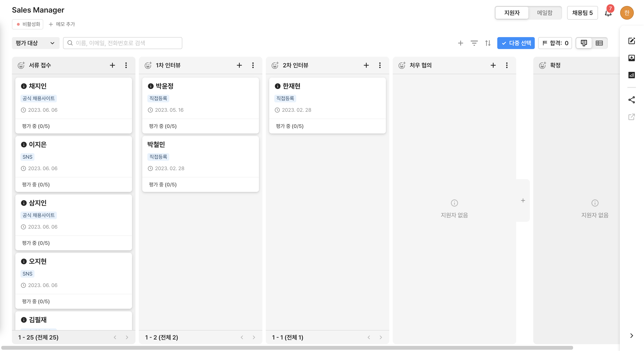Go to previous page in 서류 접수 column
Screen dimensions: 644x351
[115, 338]
